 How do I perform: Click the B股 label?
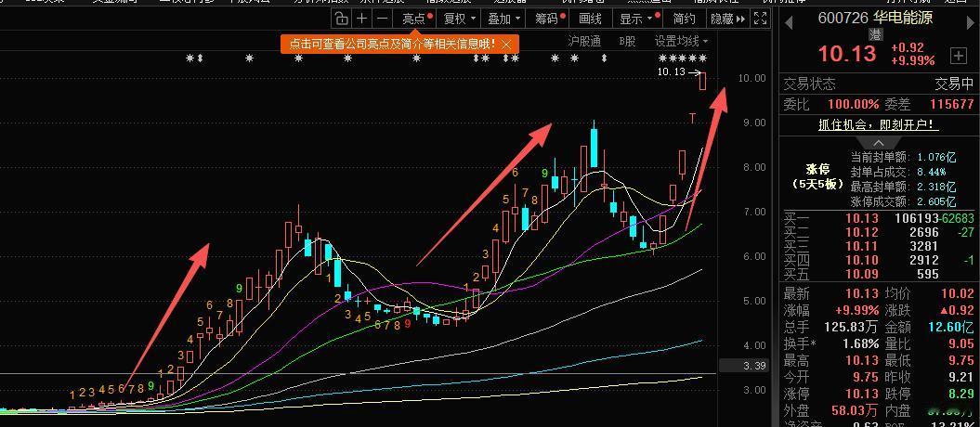[627, 41]
